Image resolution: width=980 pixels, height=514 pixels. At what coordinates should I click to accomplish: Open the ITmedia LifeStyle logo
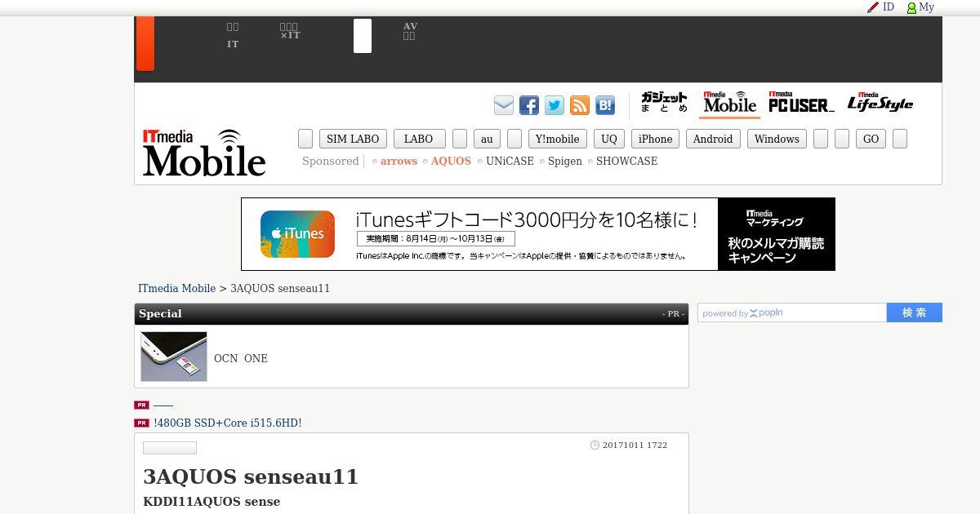click(880, 103)
